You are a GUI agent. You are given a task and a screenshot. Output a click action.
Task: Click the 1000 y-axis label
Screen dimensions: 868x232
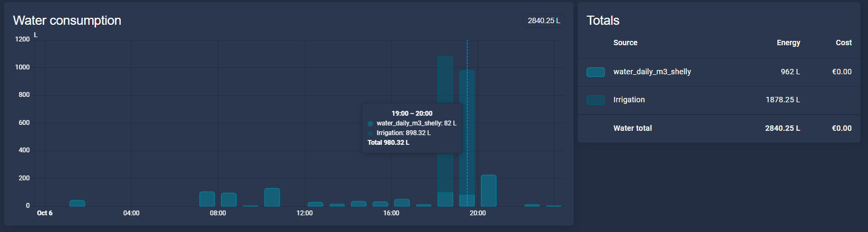[23, 67]
